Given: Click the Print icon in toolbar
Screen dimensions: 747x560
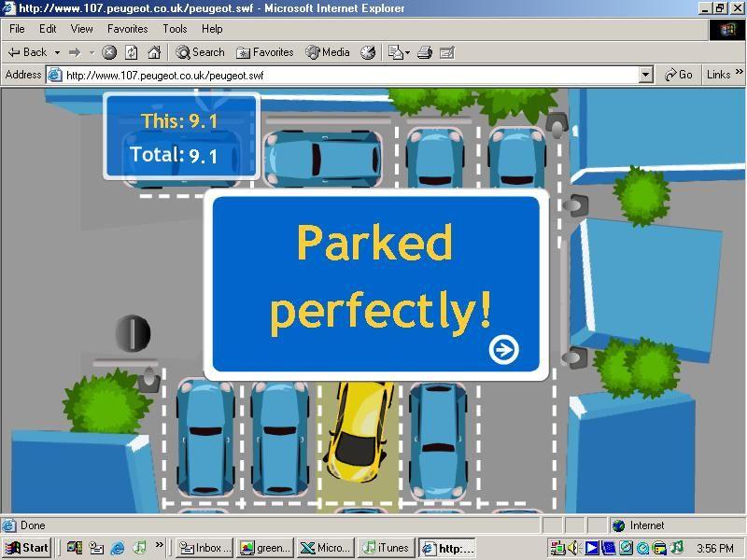Looking at the screenshot, I should click(x=425, y=53).
